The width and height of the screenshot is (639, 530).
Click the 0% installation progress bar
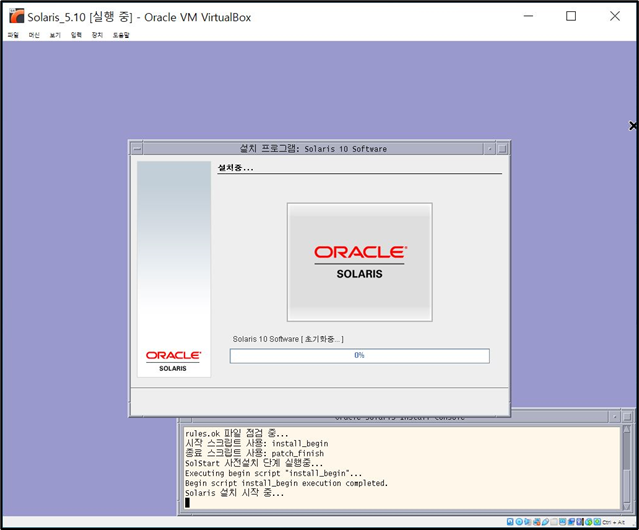tap(359, 356)
